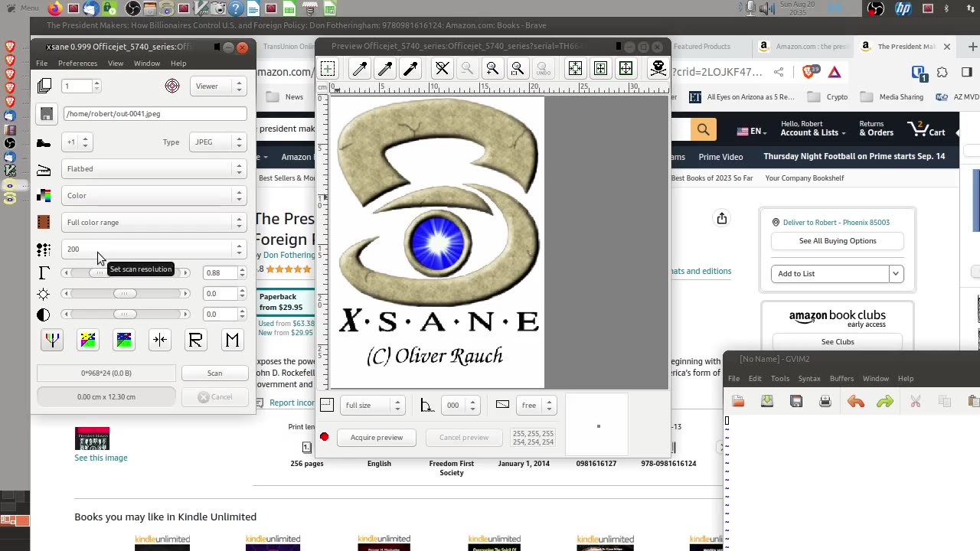Viewport: 980px width, 551px height.
Task: Open the JPEG type dropdown
Action: 217,142
